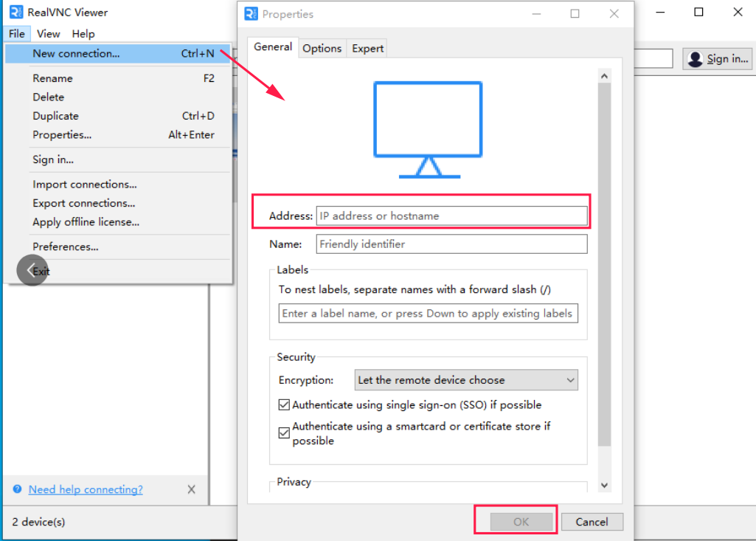Viewport: 756px width, 541px height.
Task: Click the label name input field
Action: coord(428,313)
